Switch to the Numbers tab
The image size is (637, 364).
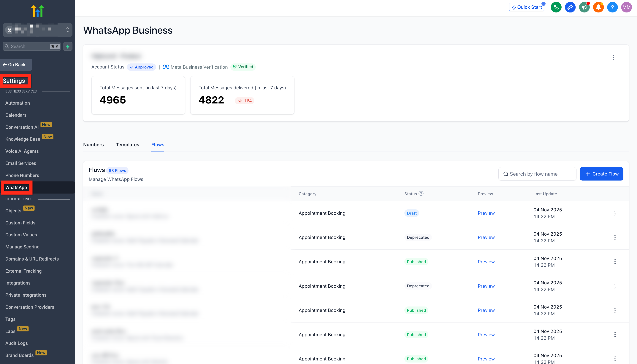coord(93,145)
